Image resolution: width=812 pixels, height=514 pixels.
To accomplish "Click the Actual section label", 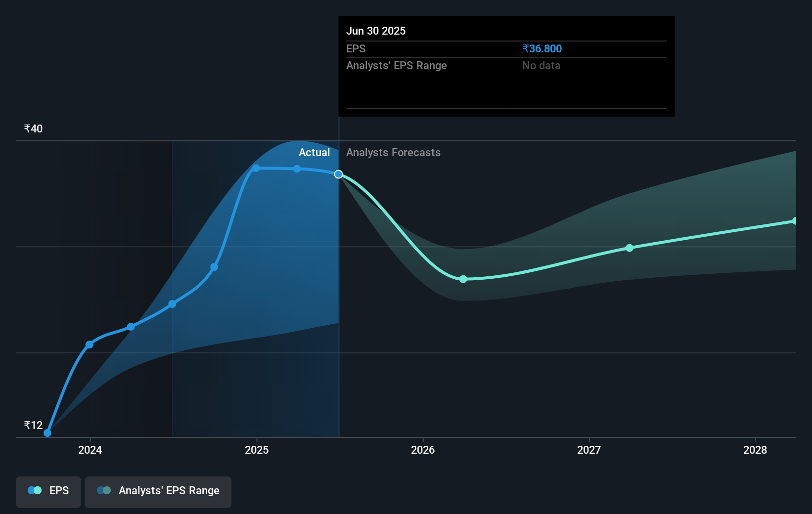I will coord(314,153).
